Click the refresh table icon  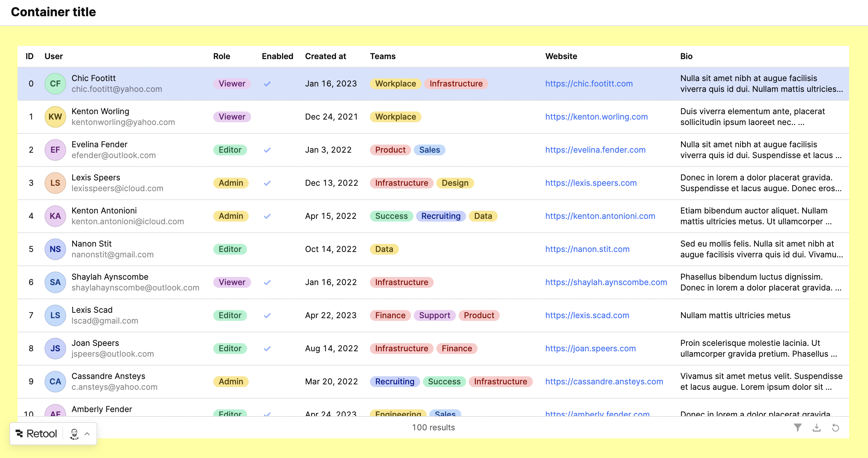(835, 428)
